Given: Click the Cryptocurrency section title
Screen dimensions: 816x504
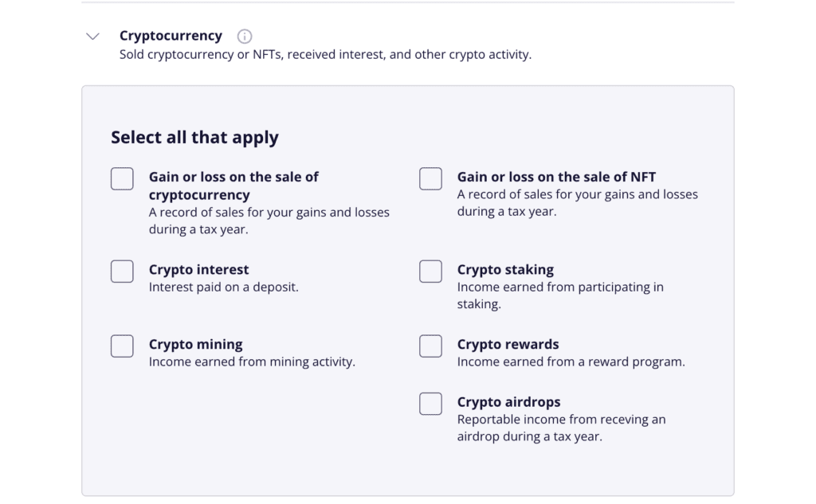Looking at the screenshot, I should click(x=171, y=36).
